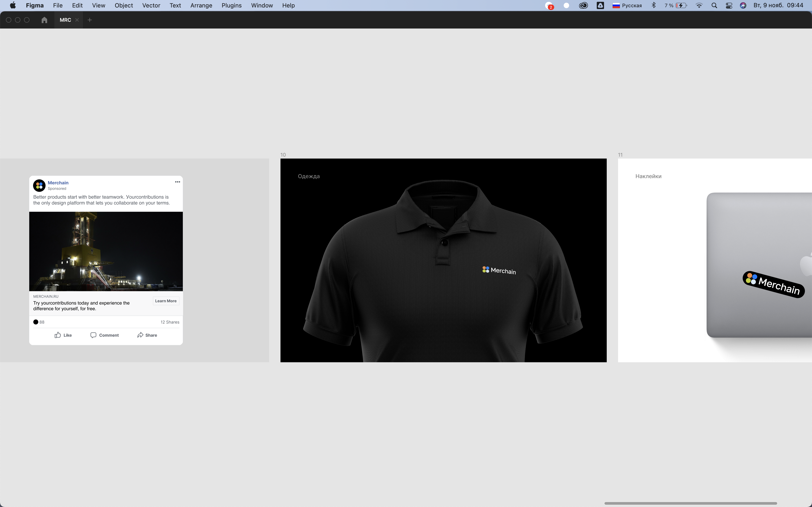Image resolution: width=812 pixels, height=507 pixels.
Task: Click the Like thumbs-up icon
Action: point(58,335)
